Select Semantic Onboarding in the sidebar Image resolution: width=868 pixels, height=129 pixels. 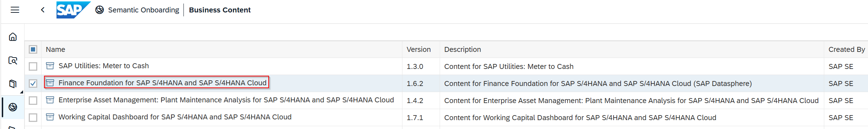click(13, 107)
